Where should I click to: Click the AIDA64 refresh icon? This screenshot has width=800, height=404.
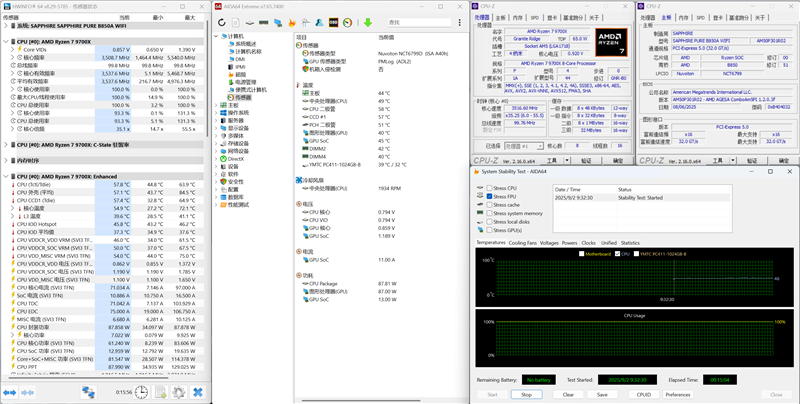pyautogui.click(x=221, y=22)
